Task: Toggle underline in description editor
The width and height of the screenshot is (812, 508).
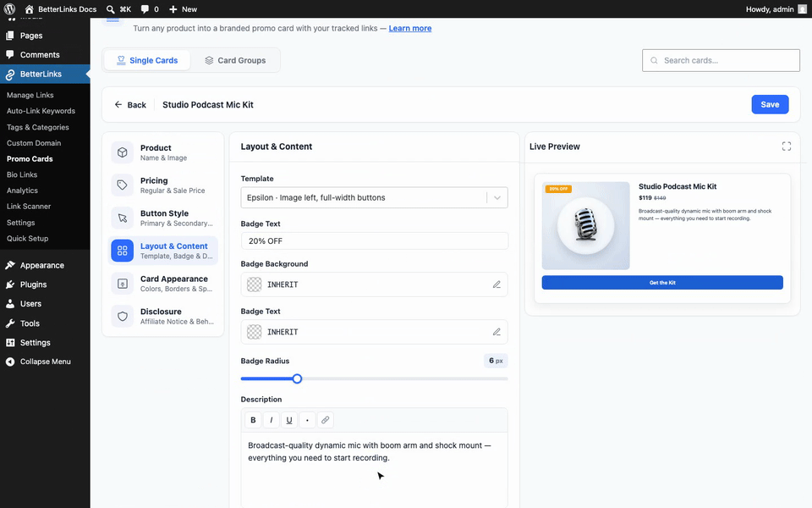Action: pyautogui.click(x=289, y=420)
